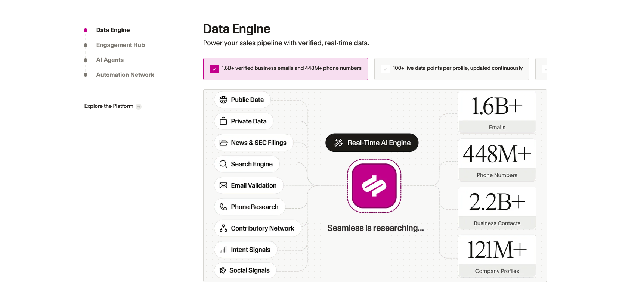Click the Seamless logo icon in center
Image resolution: width=644 pixels, height=291 pixels.
[374, 186]
